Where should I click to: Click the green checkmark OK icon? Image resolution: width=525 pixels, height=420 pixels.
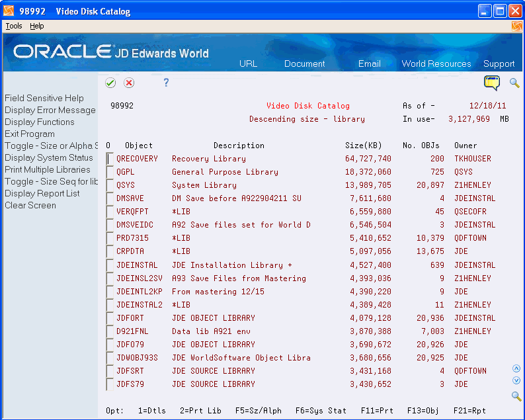pyautogui.click(x=110, y=83)
